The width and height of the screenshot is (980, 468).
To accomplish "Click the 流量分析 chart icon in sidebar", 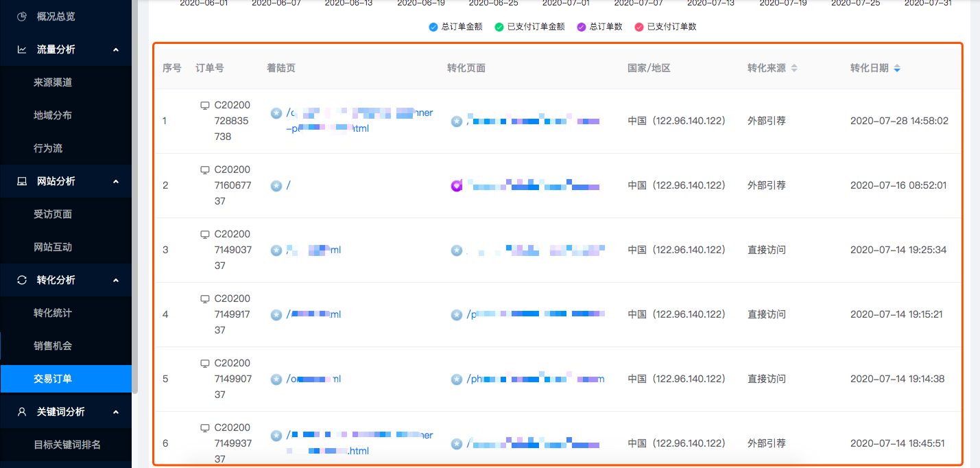I will pos(22,49).
